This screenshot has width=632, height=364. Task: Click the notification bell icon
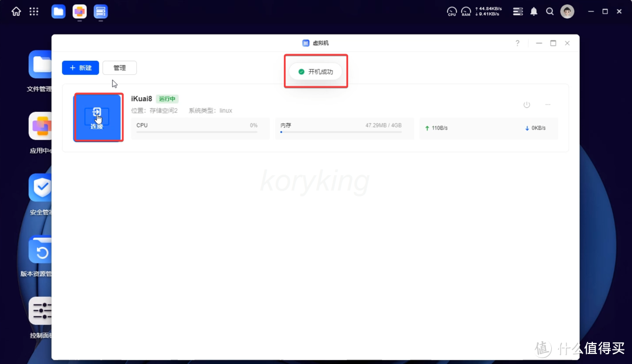(x=533, y=11)
